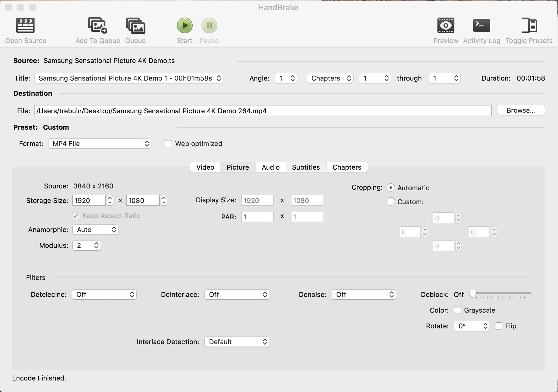Open the Preview eye icon
The image size is (558, 392).
click(446, 25)
